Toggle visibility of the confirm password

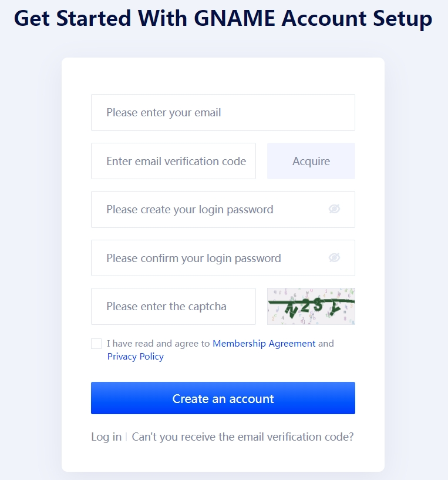[x=334, y=258]
